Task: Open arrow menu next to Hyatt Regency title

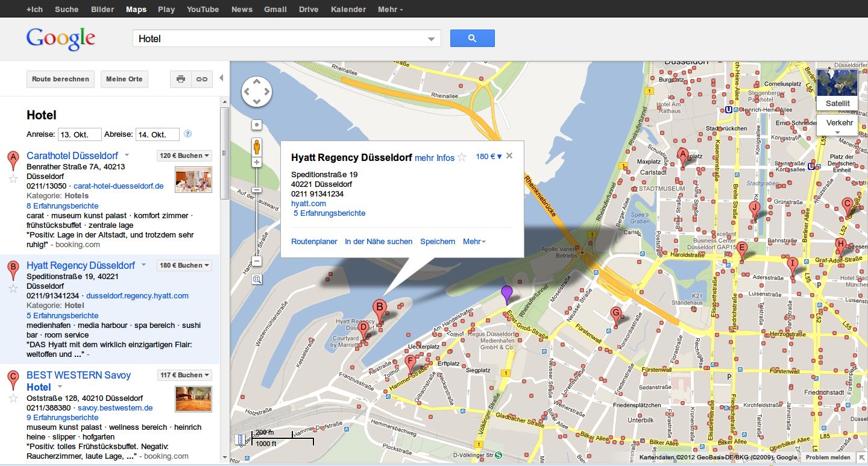Action: pyautogui.click(x=143, y=265)
